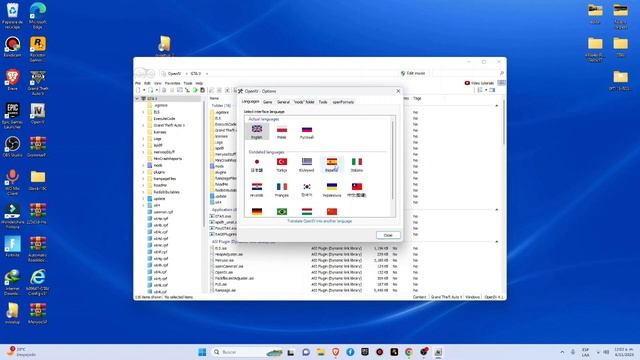Select PackfileLimitAdjuster.asi in file list
Viewport: 640px width, 360px height.
point(234,278)
